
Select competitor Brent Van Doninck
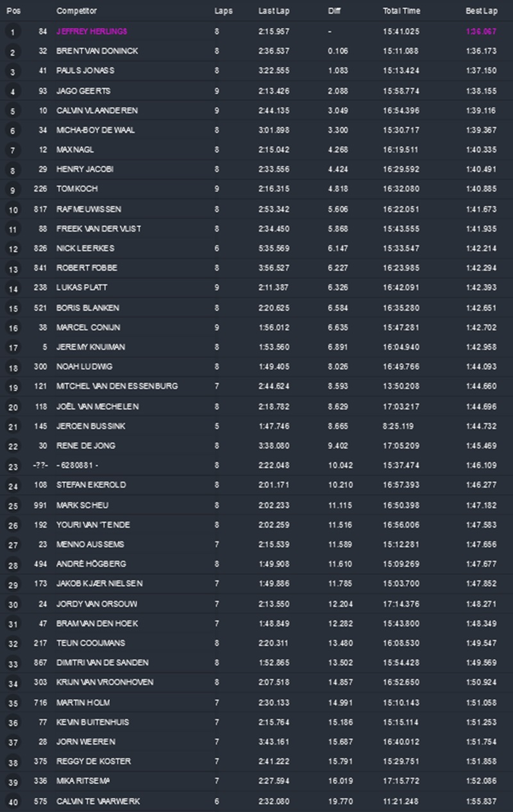point(97,51)
